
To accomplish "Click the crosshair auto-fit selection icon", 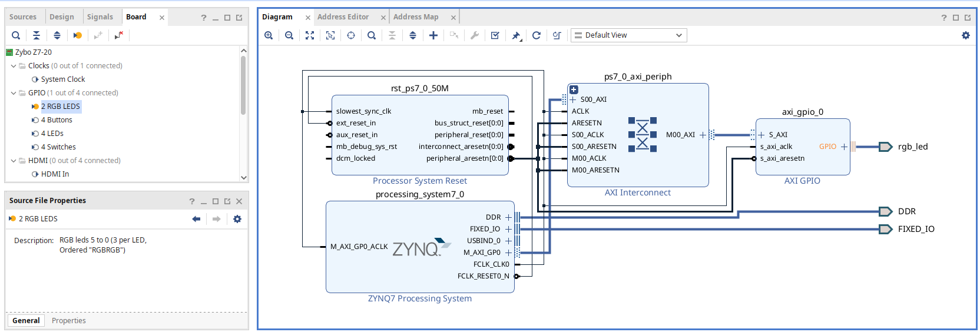I will click(x=351, y=35).
